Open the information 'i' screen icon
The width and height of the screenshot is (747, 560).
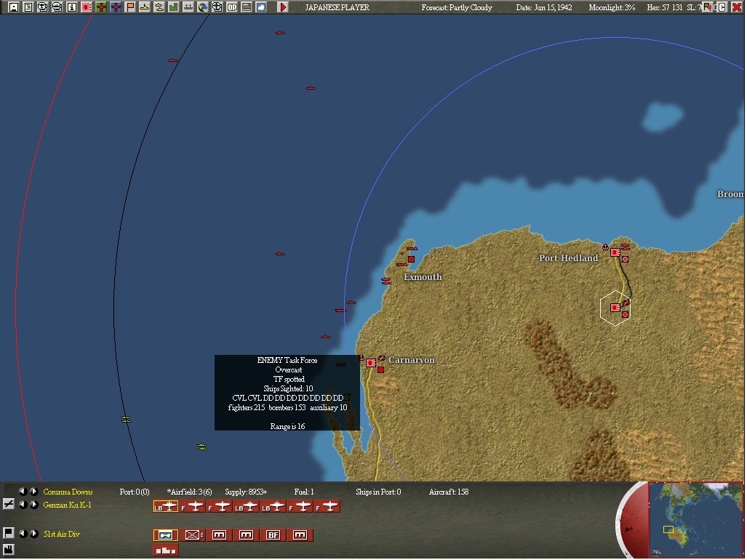point(72,7)
